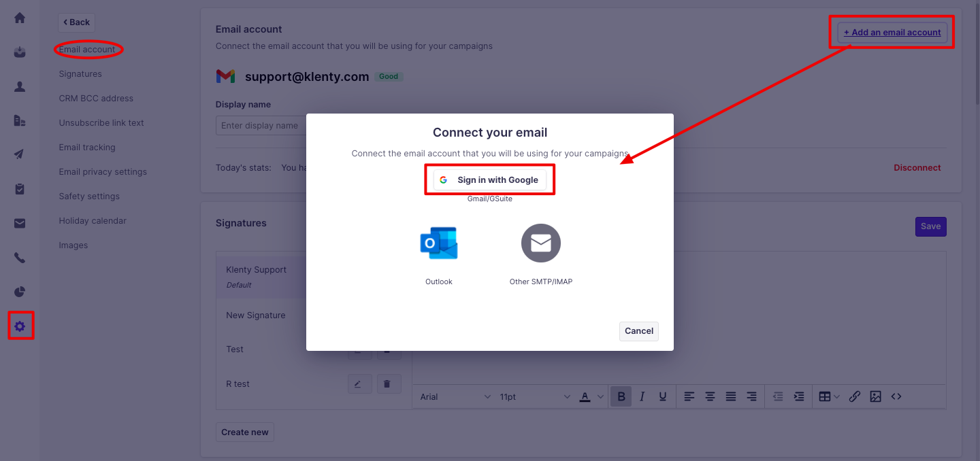
Task: Open the text color dropdown arrow
Action: 600,396
